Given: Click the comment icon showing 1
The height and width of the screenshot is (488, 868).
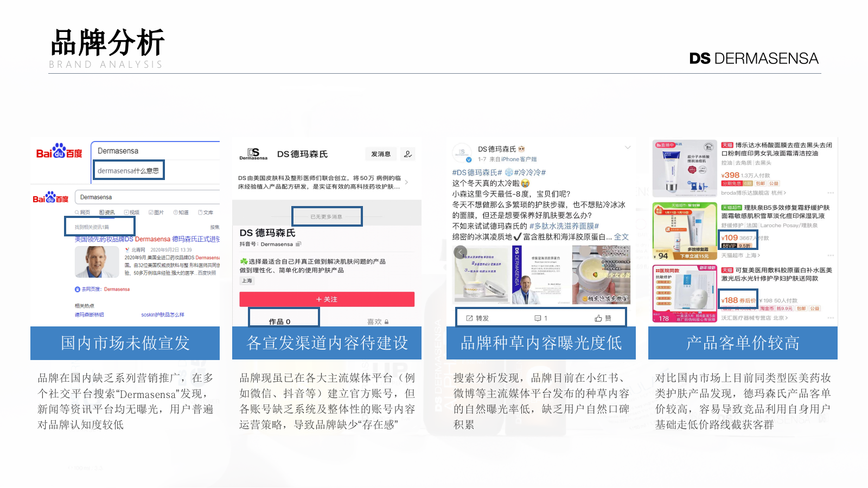Looking at the screenshot, I should click(538, 318).
